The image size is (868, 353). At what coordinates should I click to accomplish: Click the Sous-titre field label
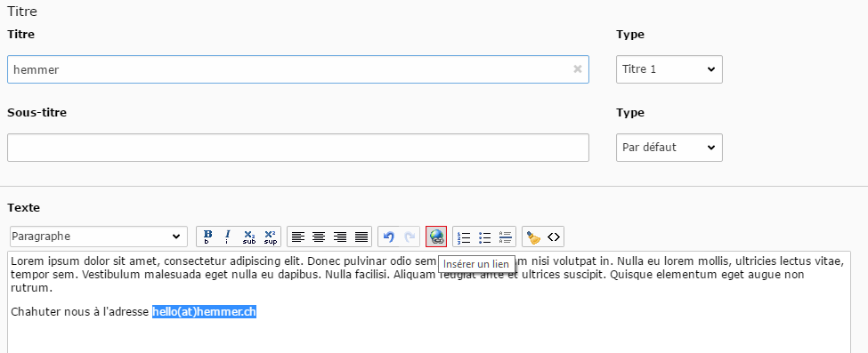point(37,112)
